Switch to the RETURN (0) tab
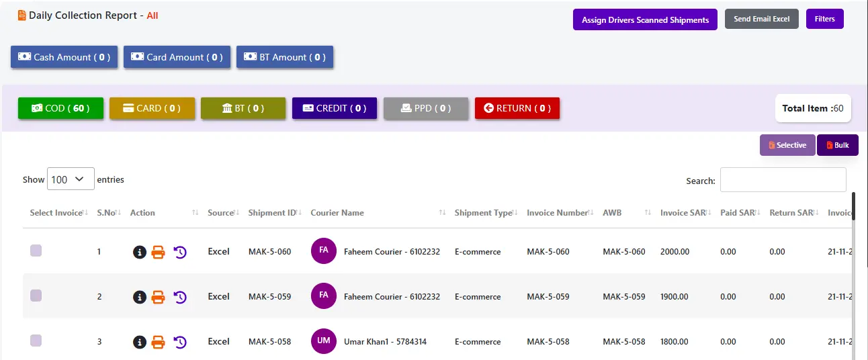Image resolution: width=868 pixels, height=360 pixels. tap(517, 108)
